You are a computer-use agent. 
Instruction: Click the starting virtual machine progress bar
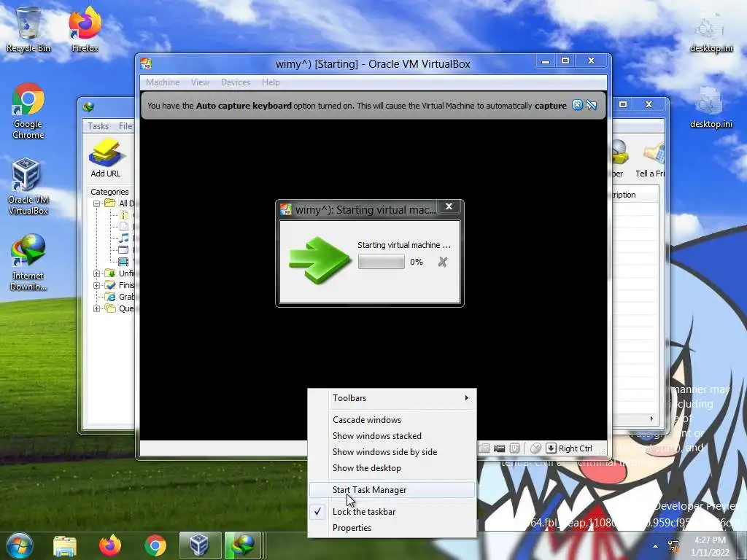coord(381,262)
